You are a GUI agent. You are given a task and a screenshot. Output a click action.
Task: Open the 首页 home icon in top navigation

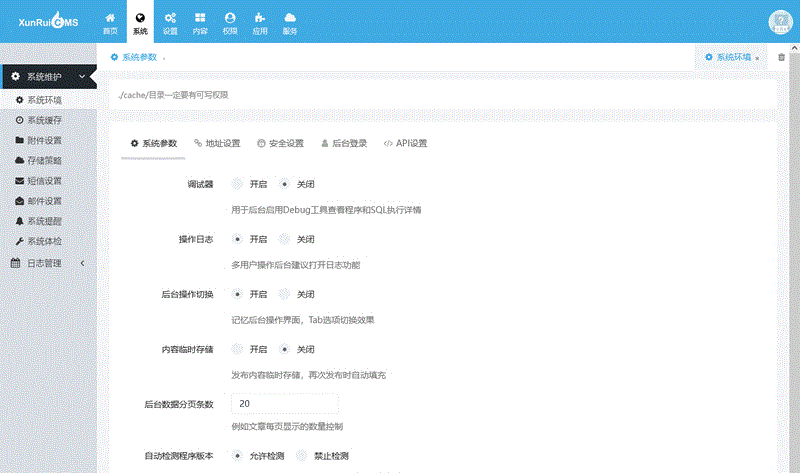(x=110, y=23)
